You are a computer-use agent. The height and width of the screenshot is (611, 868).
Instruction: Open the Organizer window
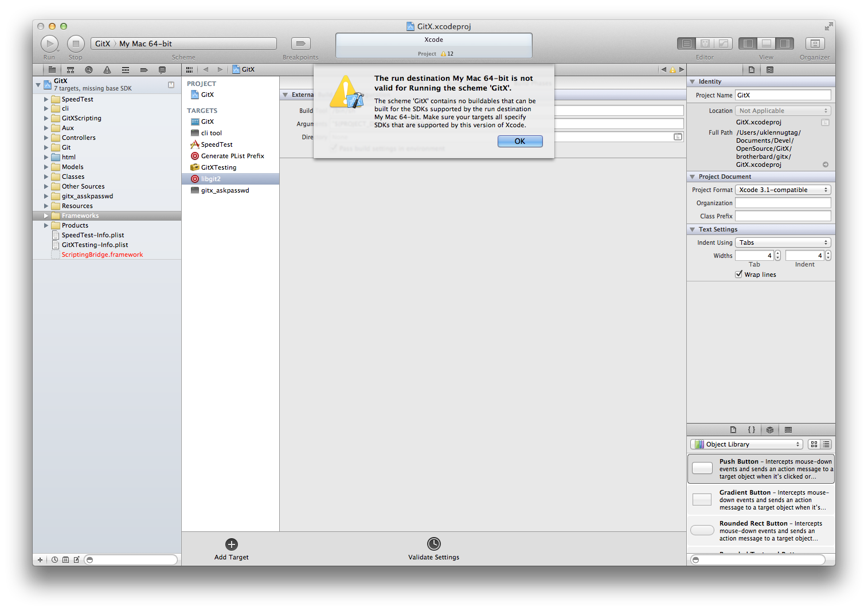coord(815,44)
